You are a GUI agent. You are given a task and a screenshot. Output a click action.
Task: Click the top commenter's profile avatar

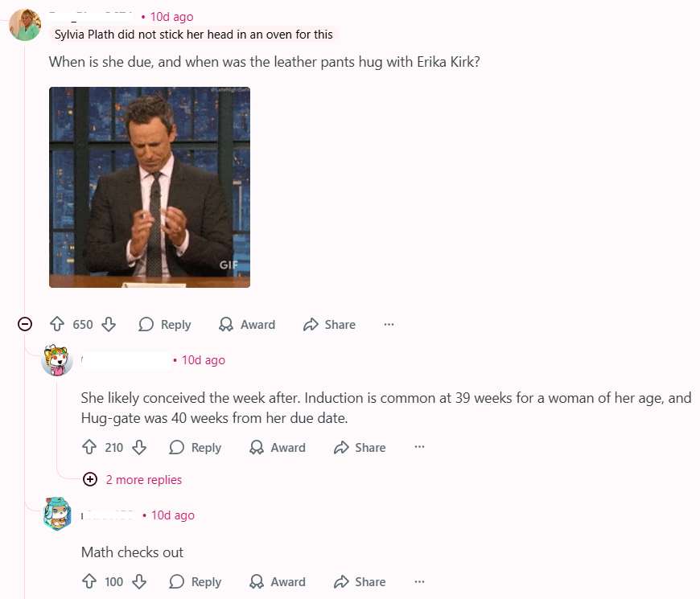click(25, 24)
